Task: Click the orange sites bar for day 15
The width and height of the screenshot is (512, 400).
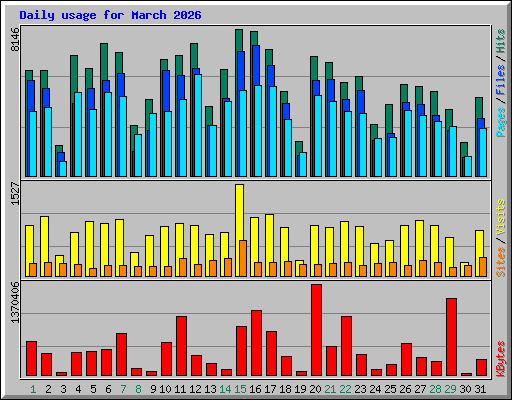Action: 243,258
